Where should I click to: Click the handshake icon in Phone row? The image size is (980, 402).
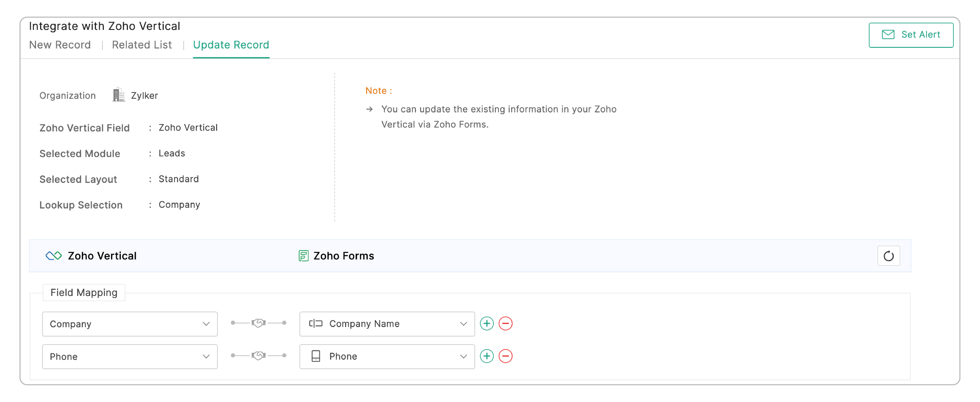click(x=258, y=356)
